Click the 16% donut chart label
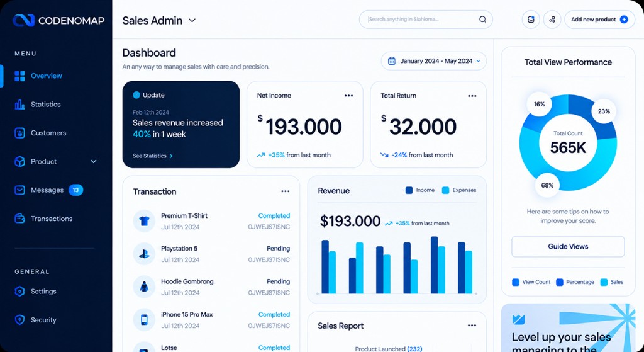This screenshot has width=644, height=352. click(x=539, y=104)
